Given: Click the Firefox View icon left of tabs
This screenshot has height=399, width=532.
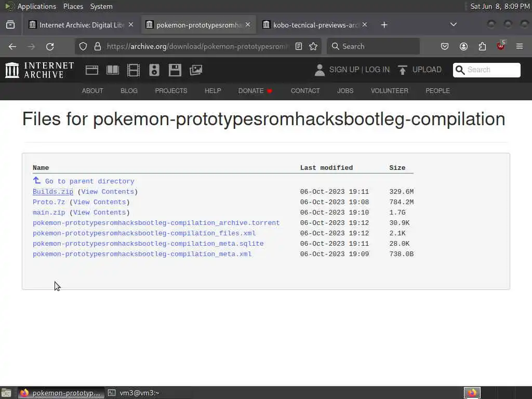Looking at the screenshot, I should click(x=10, y=25).
